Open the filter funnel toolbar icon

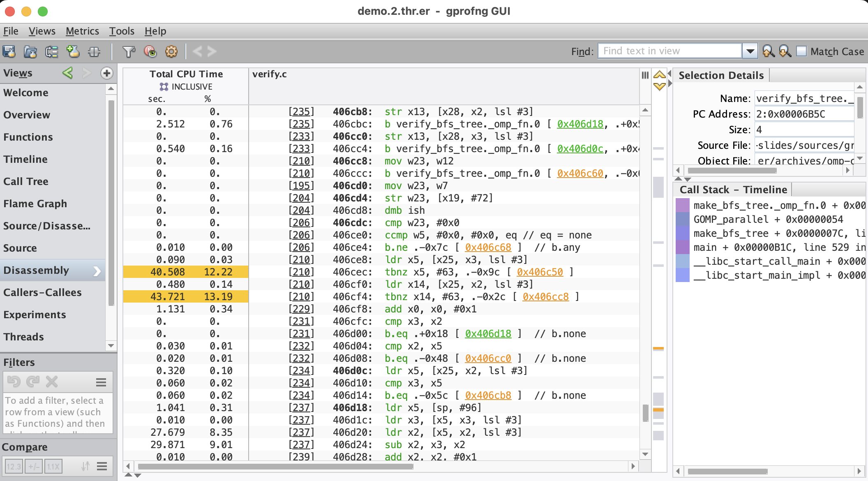tap(129, 51)
